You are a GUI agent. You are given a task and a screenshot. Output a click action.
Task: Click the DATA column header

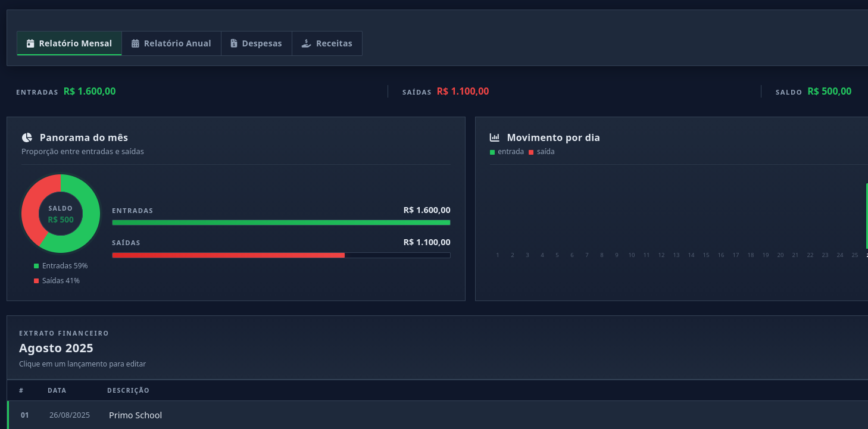(57, 391)
